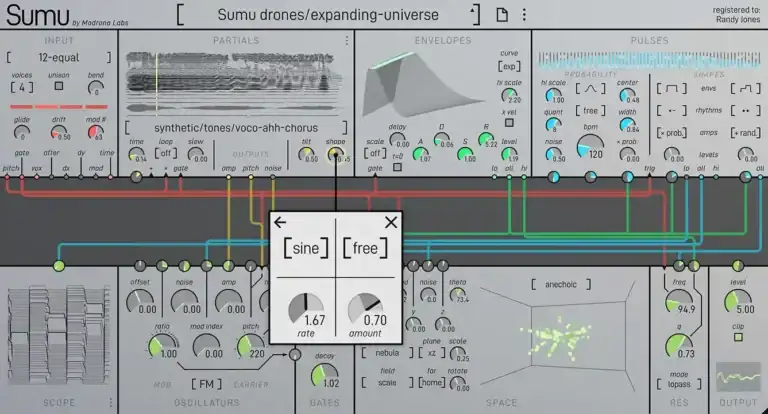The height and width of the screenshot is (414, 768).
Task: Click the oscillator pitch knob 220
Action: click(x=251, y=346)
